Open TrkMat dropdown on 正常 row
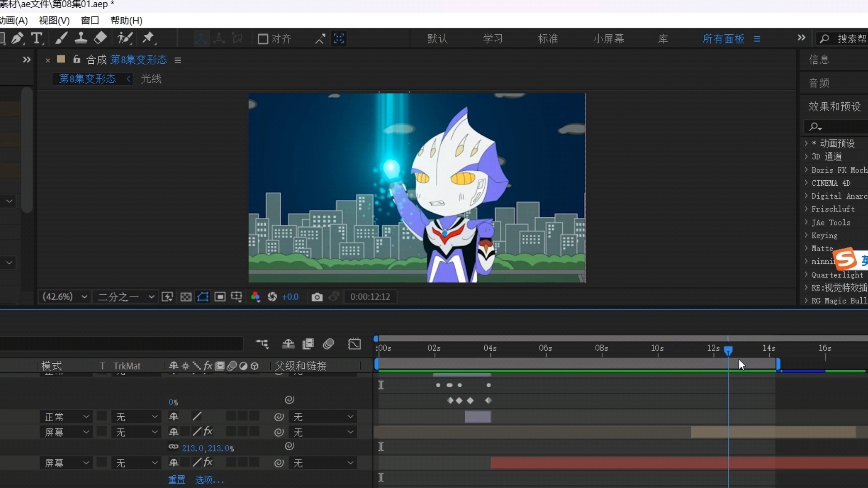The height and width of the screenshot is (488, 868). point(137,417)
